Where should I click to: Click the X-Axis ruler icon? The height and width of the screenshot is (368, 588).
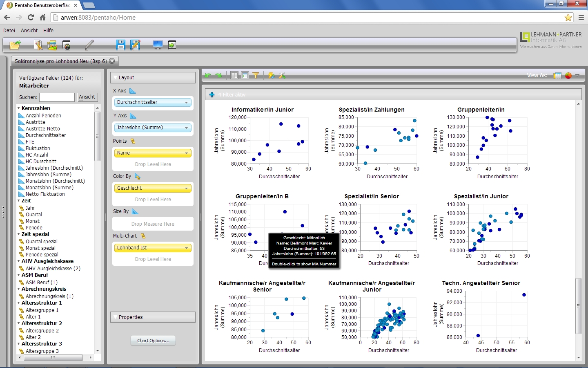point(133,91)
